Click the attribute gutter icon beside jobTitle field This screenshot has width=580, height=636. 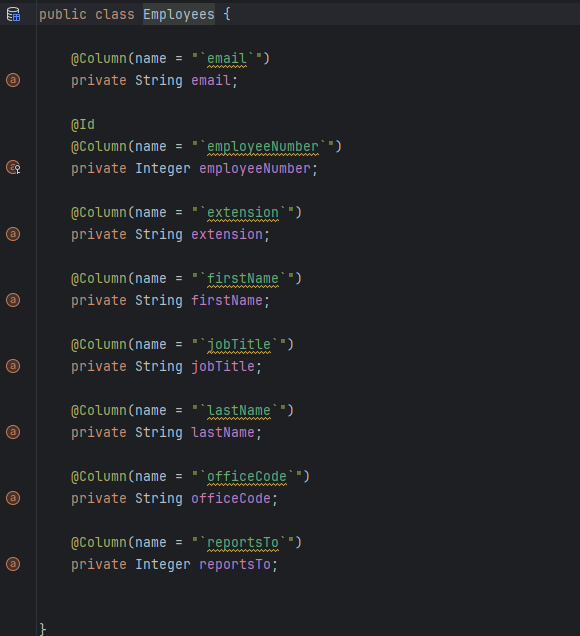tap(13, 366)
